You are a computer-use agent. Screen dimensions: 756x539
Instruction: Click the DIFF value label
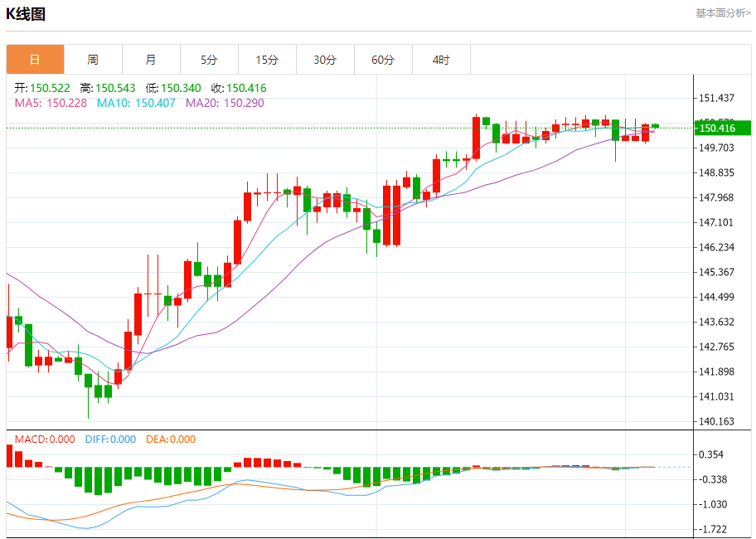[110, 439]
